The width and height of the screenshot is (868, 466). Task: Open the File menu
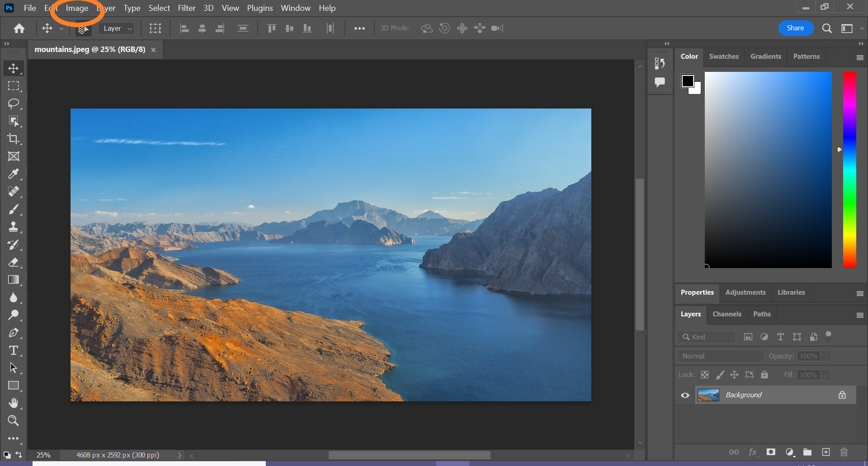[30, 8]
